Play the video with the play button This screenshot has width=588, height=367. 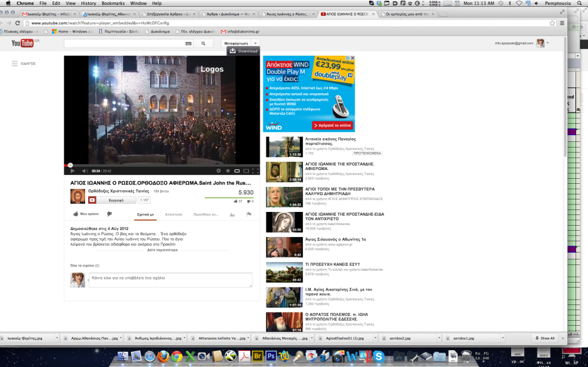click(x=72, y=171)
